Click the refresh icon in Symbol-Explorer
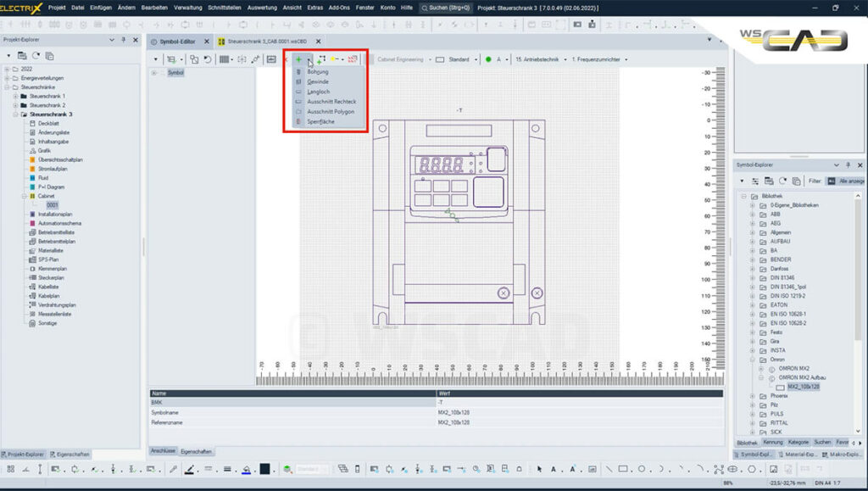The width and height of the screenshot is (868, 491). coord(782,181)
